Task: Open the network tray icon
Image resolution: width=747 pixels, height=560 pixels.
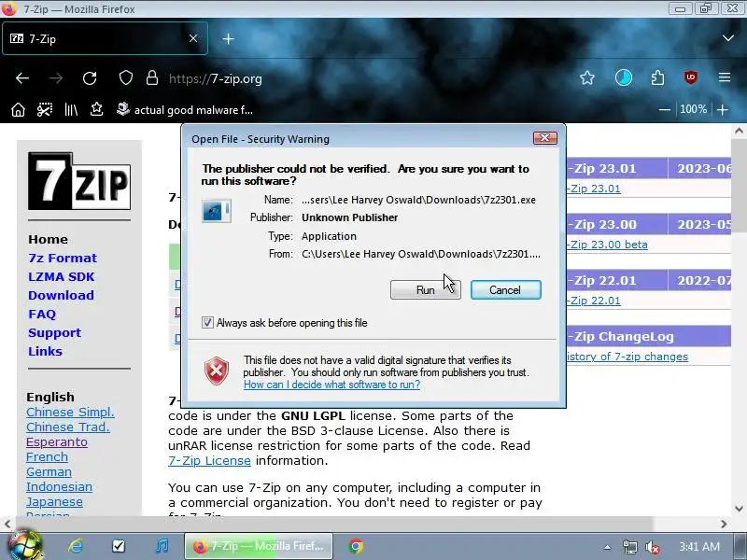Action: (x=629, y=547)
